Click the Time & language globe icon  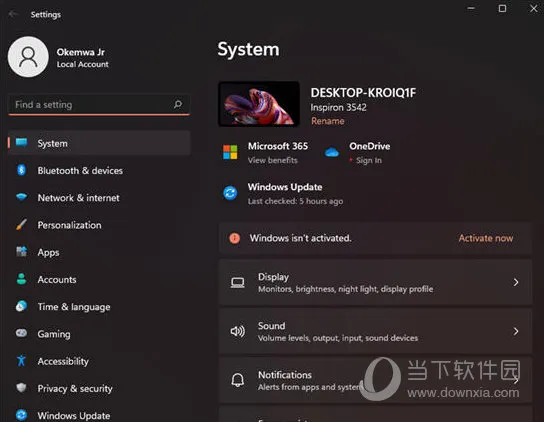click(x=22, y=306)
